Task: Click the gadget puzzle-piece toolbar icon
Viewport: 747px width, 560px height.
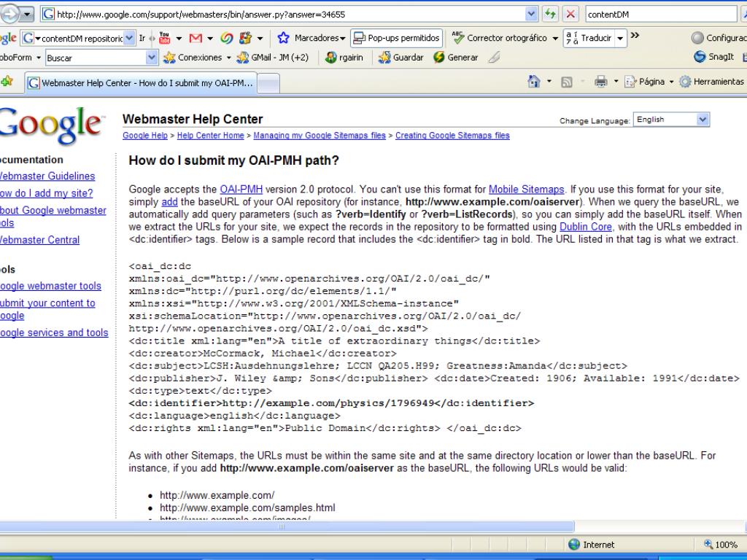Action: click(245, 38)
